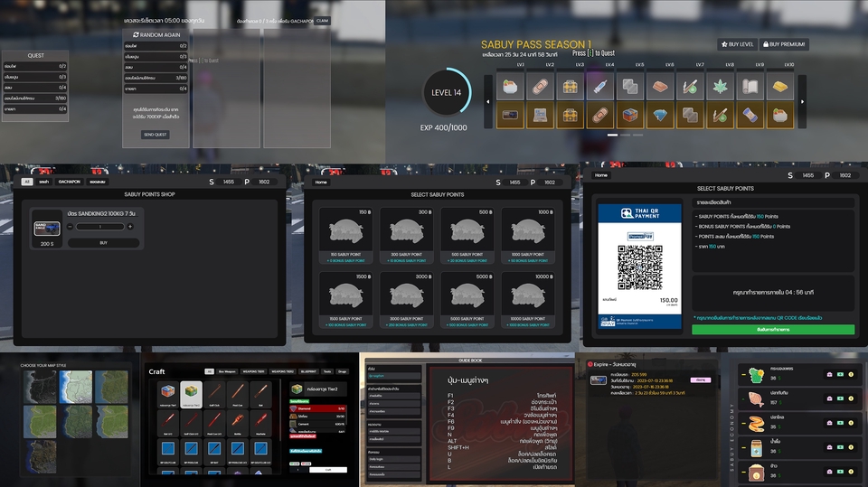Click the LV.10 gold bar reward icon
Image resolution: width=868 pixels, height=487 pixels.
pyautogui.click(x=779, y=87)
